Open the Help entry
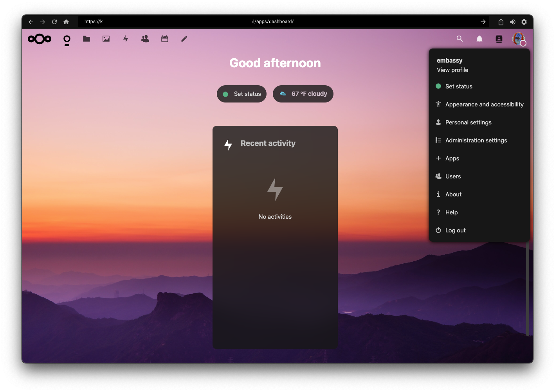Screen dimensions: 555x392 [451, 212]
